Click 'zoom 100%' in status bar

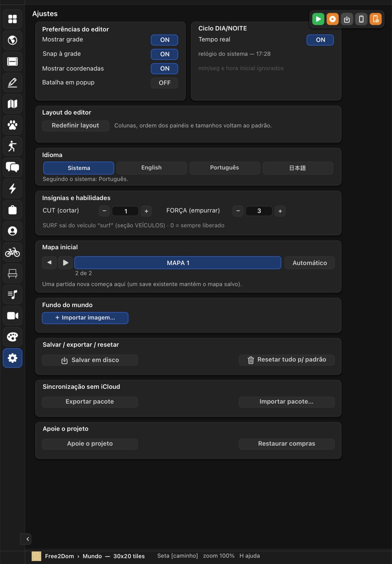point(219,556)
